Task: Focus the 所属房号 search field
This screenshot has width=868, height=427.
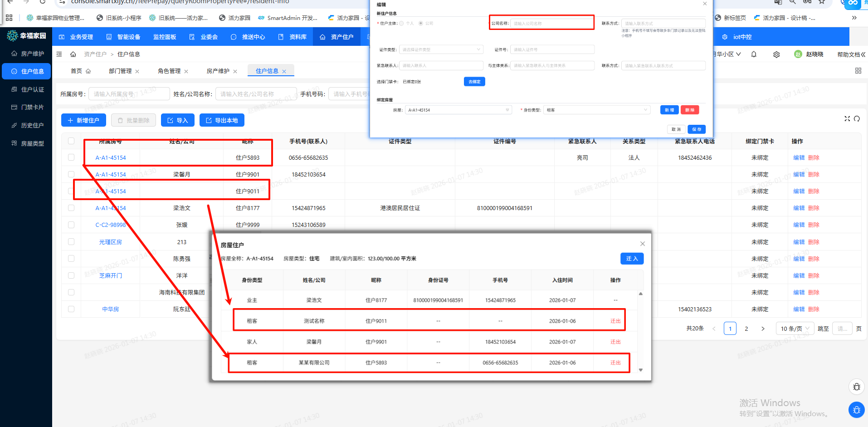Action: click(x=129, y=94)
